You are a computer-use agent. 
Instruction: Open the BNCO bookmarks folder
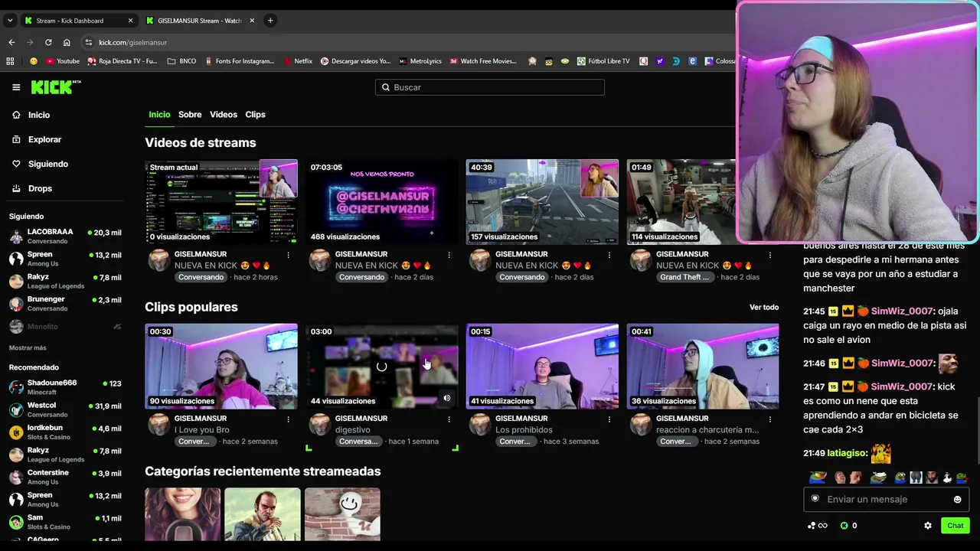181,61
